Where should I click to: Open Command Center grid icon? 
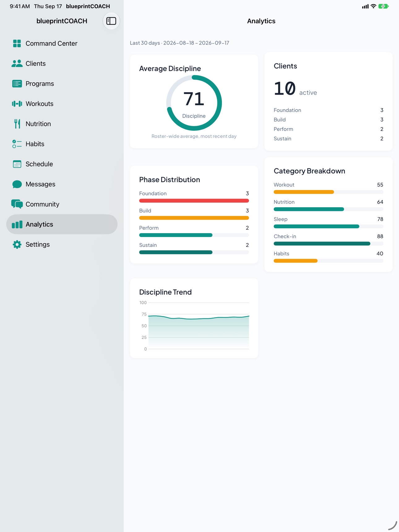click(x=17, y=43)
